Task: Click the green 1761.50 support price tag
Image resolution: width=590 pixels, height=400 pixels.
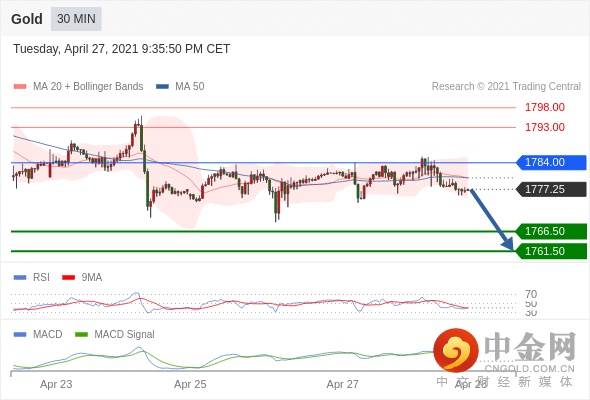Action: click(551, 251)
